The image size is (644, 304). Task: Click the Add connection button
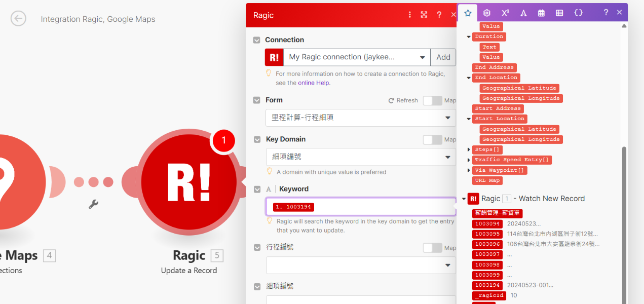pyautogui.click(x=443, y=57)
